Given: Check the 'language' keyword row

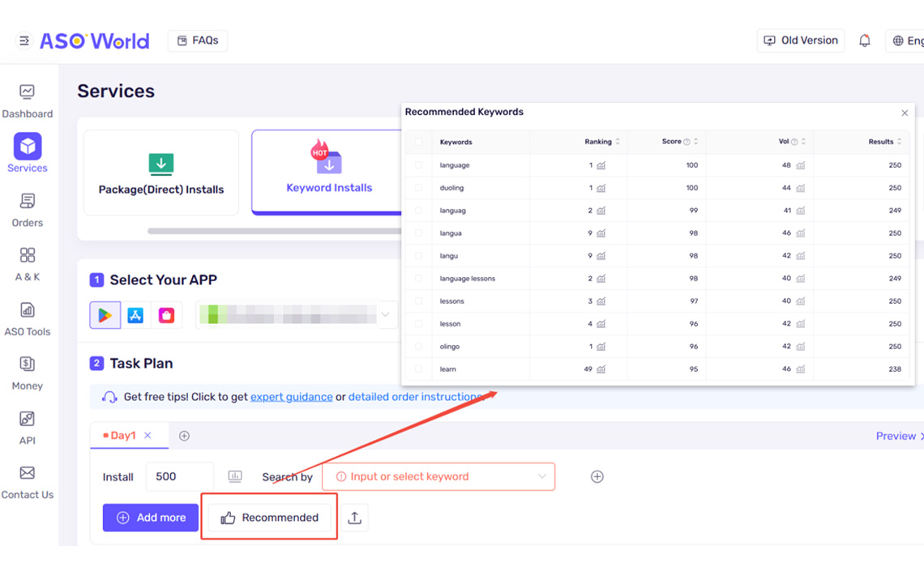Looking at the screenshot, I should 418,165.
